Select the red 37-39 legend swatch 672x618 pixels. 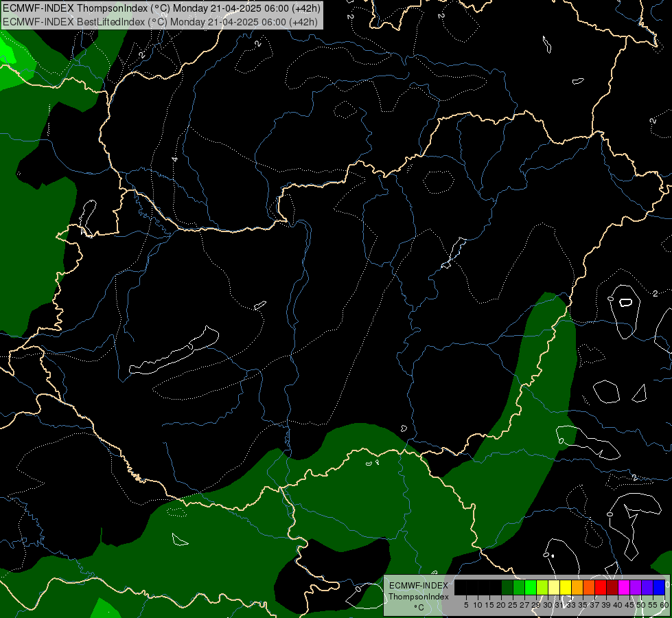(x=601, y=587)
